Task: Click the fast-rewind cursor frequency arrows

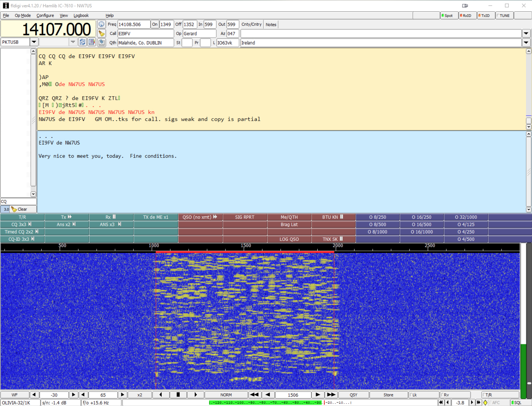Action: (254, 395)
